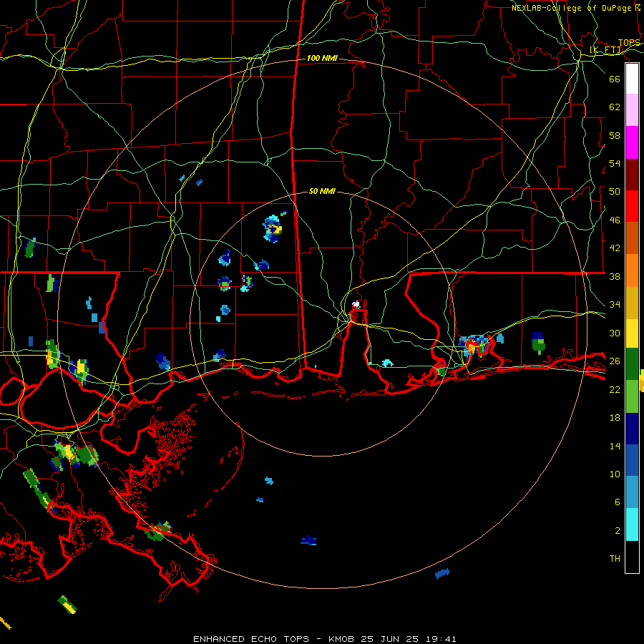The width and height of the screenshot is (644, 644).
Task: Pick the light orange legend swatch
Action: pos(632,270)
